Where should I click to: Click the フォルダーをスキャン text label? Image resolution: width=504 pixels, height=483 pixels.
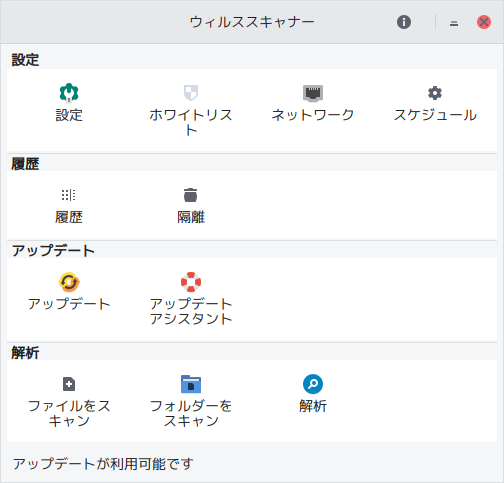(191, 413)
